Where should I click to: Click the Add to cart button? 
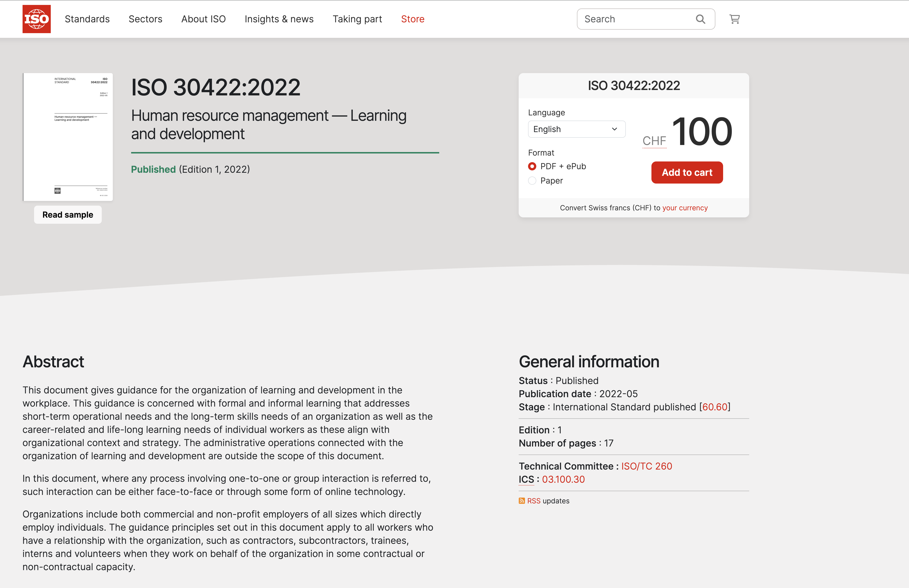pos(687,172)
